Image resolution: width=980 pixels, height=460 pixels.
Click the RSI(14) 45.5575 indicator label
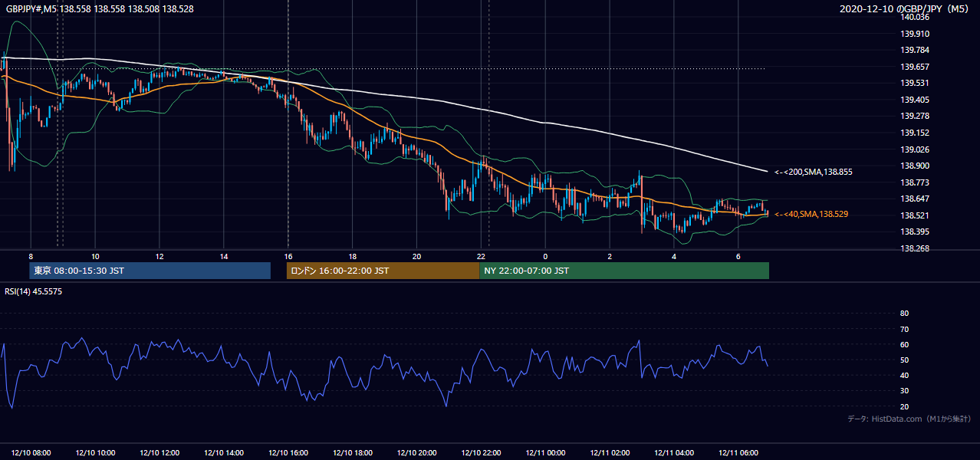tap(34, 291)
